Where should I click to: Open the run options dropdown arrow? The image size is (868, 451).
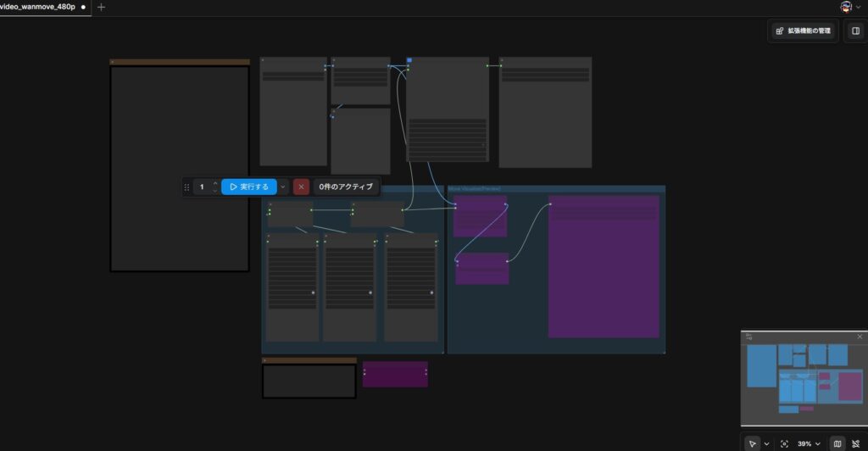[x=283, y=187]
